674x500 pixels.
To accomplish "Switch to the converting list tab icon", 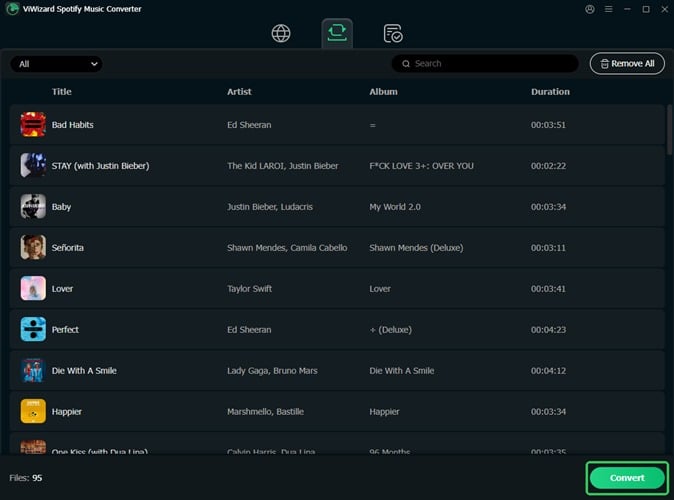I will (337, 33).
